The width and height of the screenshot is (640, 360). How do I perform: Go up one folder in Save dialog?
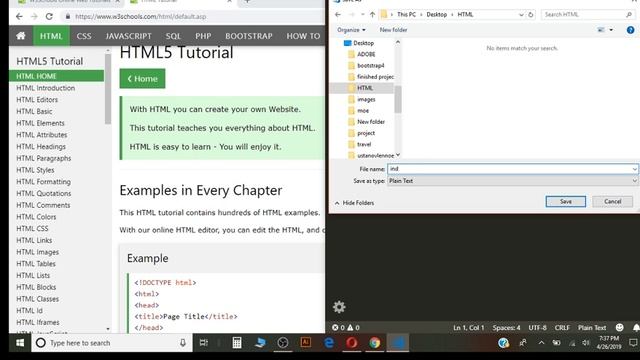point(372,15)
